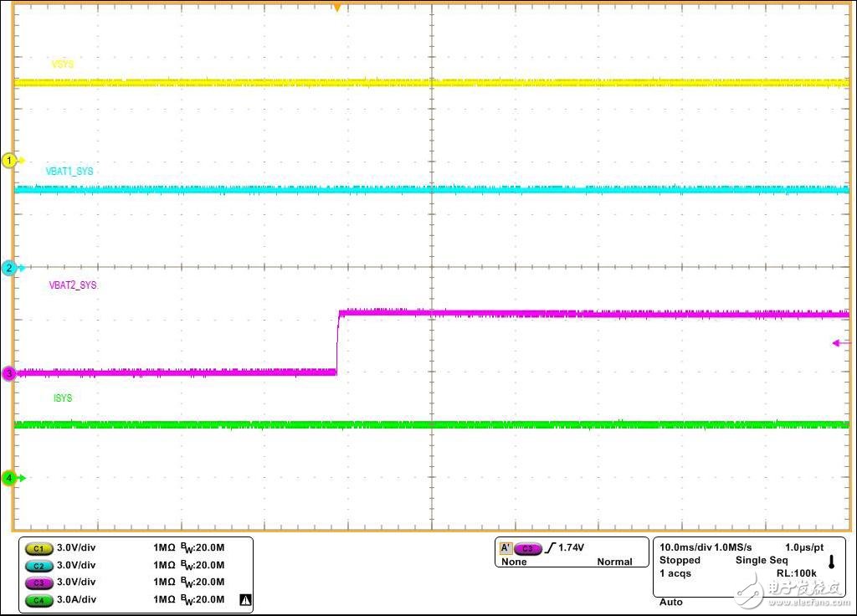Click the orange trigger position marker
The height and width of the screenshot is (616, 857).
pos(336,8)
